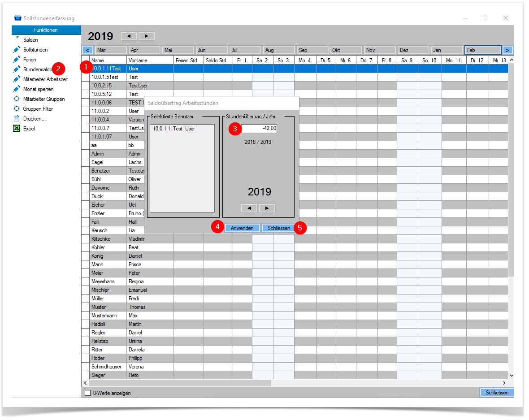Go to the previous year in the main window
The height and width of the screenshot is (420, 529).
[x=129, y=36]
